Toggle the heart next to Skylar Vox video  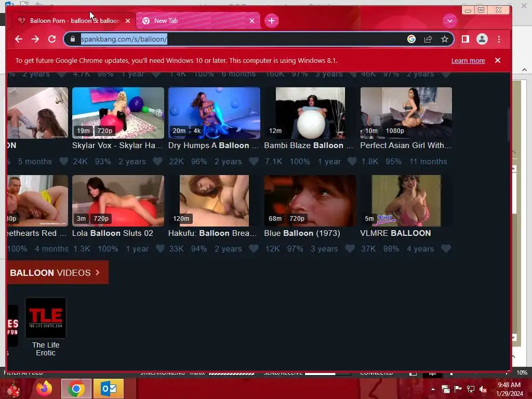click(x=157, y=161)
